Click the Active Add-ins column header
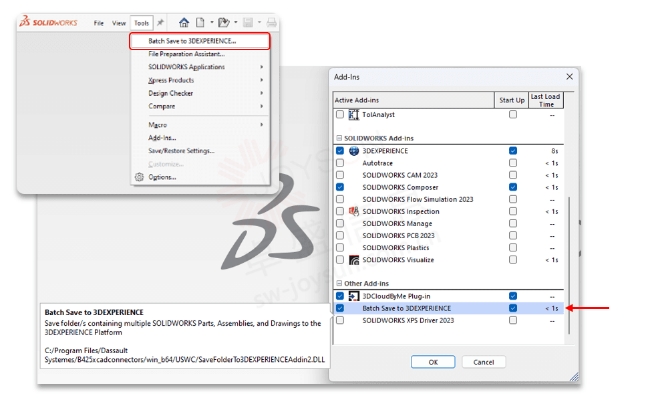The width and height of the screenshot is (647, 404). 413,100
